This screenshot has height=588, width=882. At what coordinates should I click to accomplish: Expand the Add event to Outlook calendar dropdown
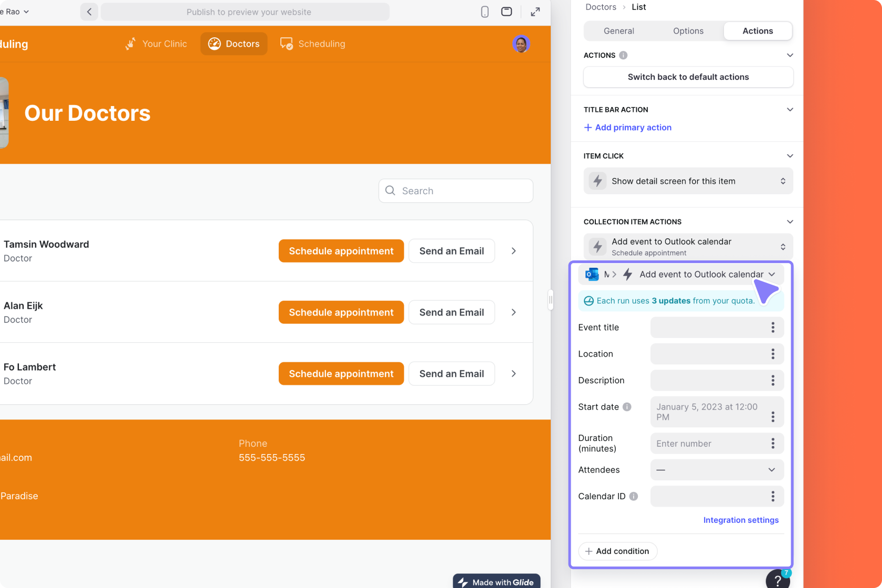(772, 274)
